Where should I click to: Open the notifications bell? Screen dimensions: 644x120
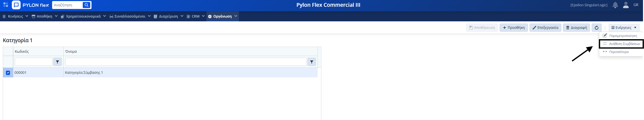[x=615, y=5]
